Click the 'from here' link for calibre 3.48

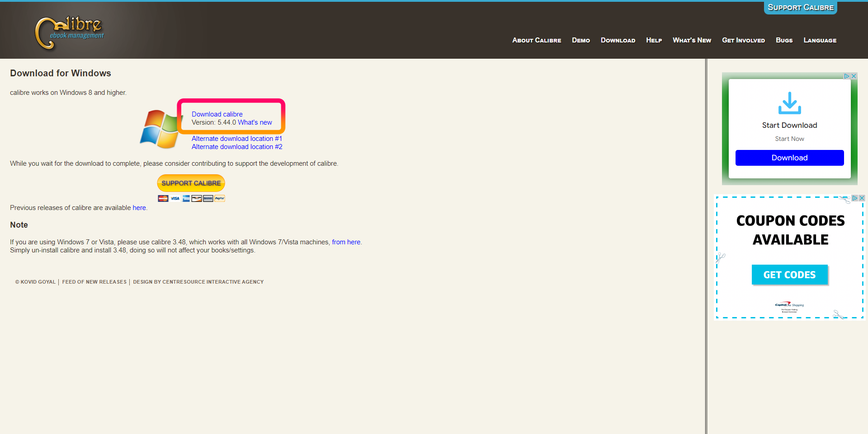(346, 242)
